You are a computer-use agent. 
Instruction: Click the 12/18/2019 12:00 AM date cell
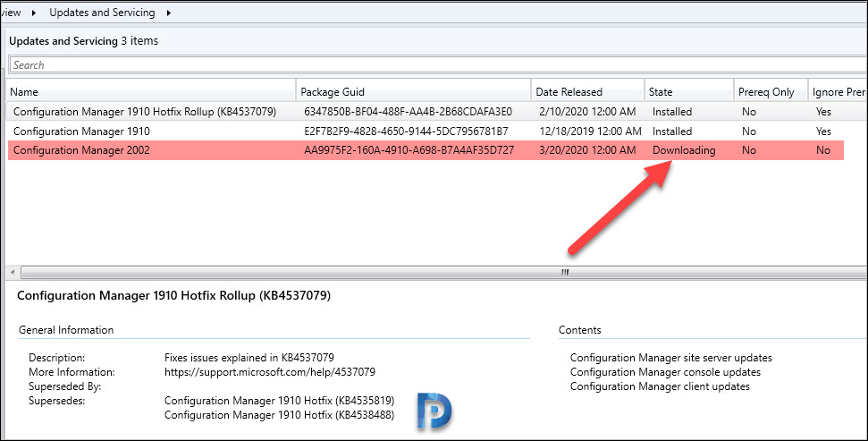tap(590, 131)
